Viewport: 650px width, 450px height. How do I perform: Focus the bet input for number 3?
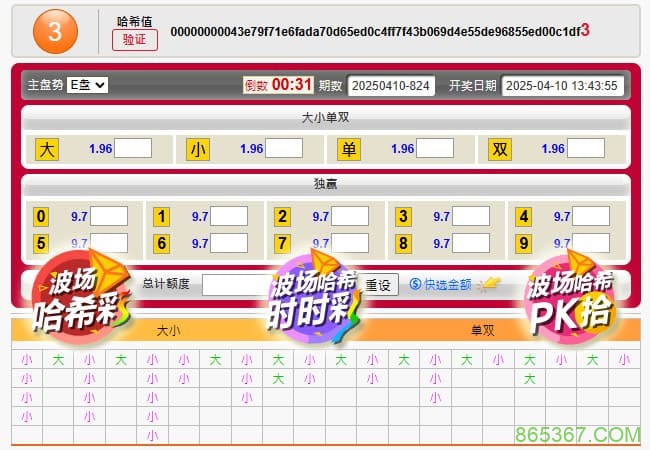pos(471,216)
